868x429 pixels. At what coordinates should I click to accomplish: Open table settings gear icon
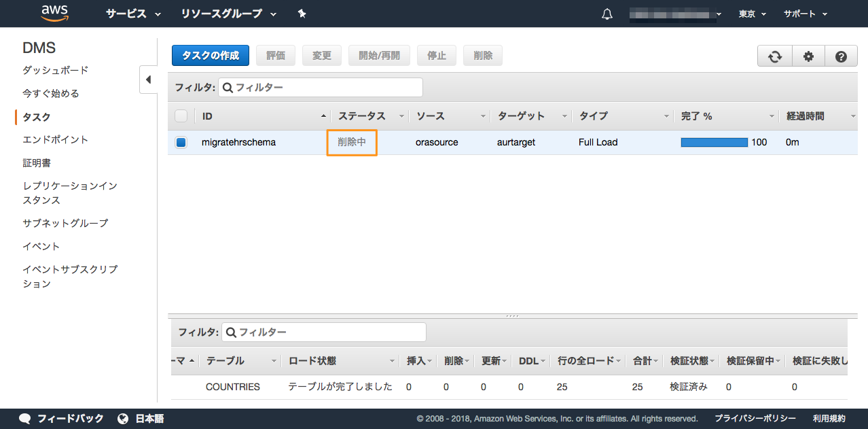click(808, 56)
